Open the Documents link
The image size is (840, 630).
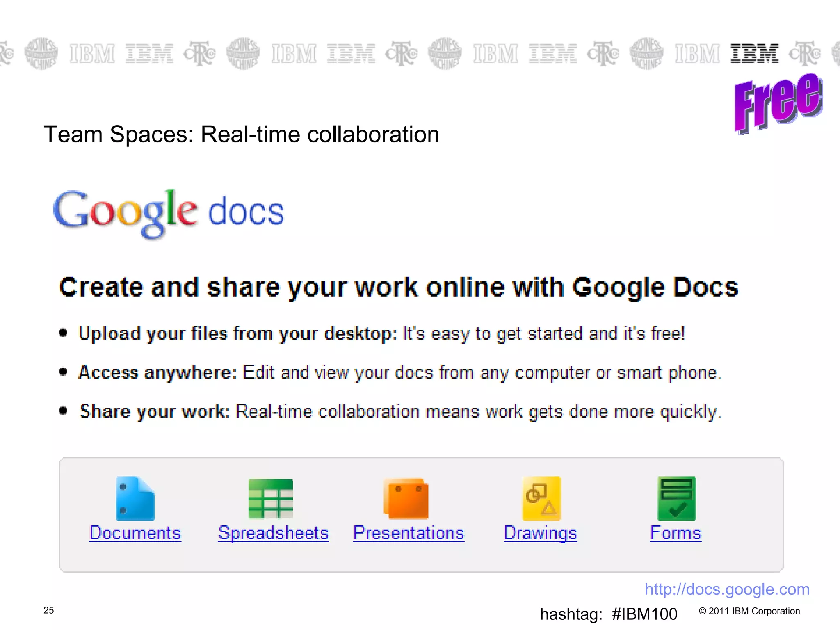click(x=135, y=533)
